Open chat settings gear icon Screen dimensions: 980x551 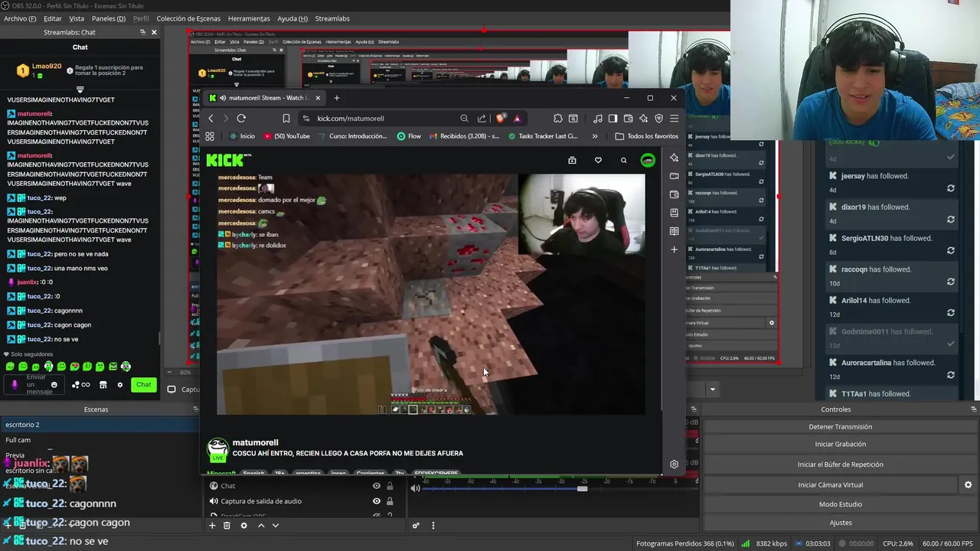119,385
